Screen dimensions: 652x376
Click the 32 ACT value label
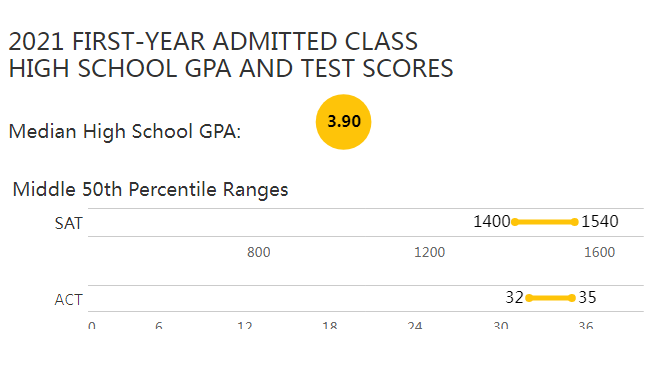click(514, 297)
